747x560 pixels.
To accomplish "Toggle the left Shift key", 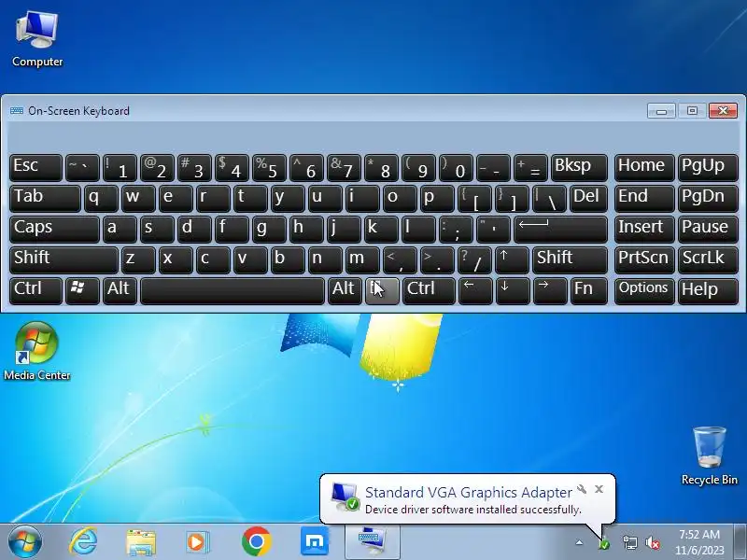I will [x=63, y=260].
